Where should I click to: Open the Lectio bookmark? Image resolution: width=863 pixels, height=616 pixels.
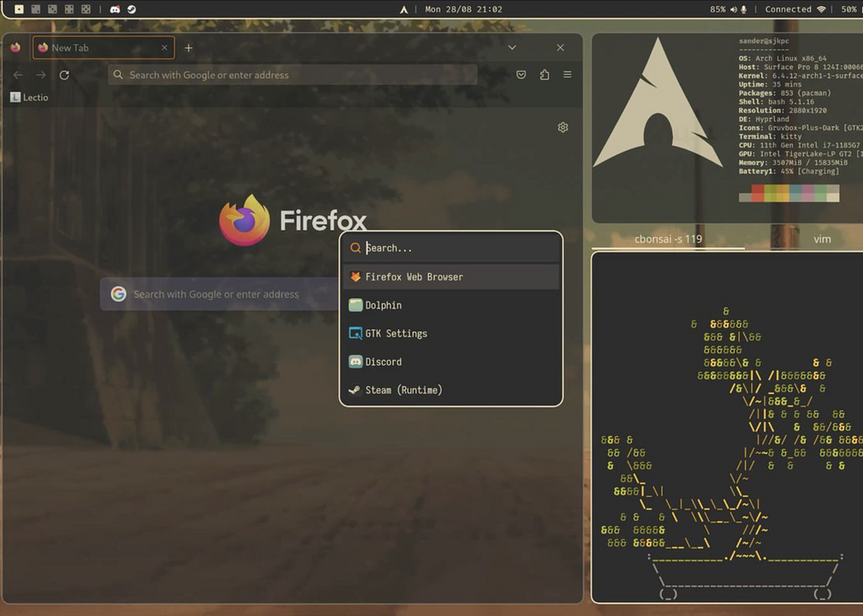click(x=29, y=98)
